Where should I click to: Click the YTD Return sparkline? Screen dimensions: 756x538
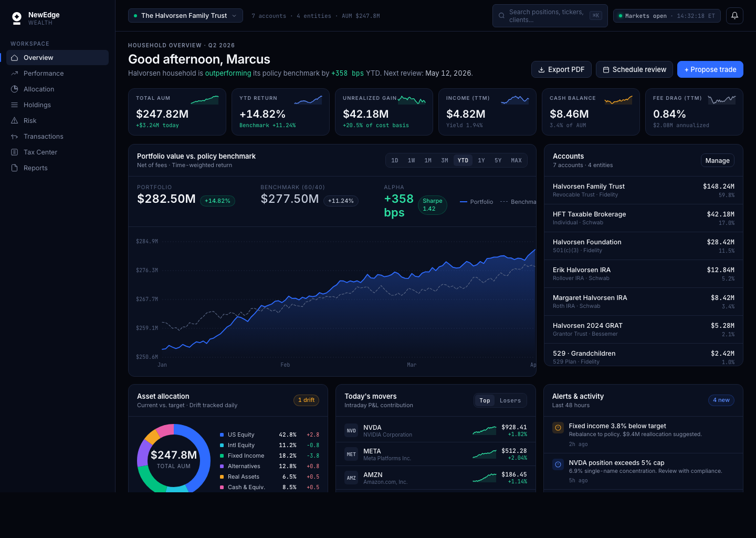click(308, 100)
